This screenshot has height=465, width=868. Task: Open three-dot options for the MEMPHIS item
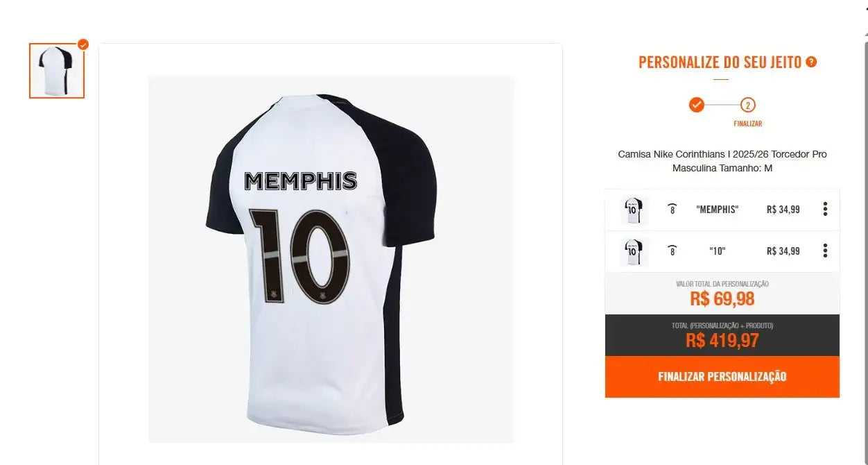coord(825,209)
